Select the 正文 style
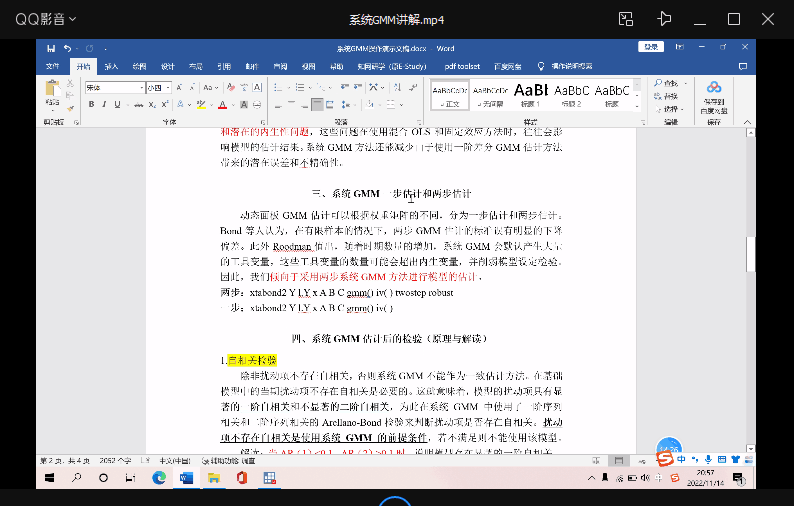Viewport: 794px width, 506px height. [x=450, y=95]
